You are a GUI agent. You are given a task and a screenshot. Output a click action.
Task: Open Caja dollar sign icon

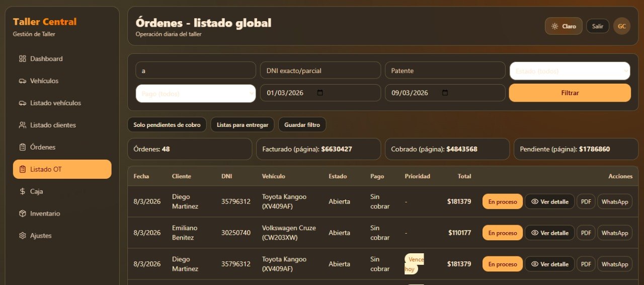pyautogui.click(x=22, y=192)
